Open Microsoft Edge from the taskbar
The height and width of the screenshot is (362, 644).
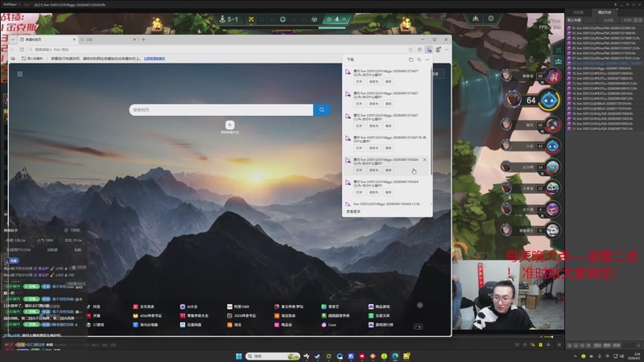click(395, 356)
